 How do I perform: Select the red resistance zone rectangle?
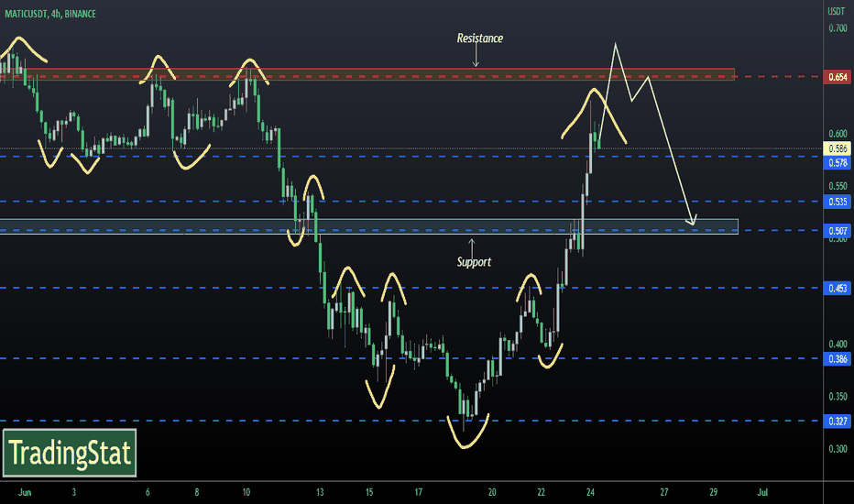click(x=367, y=74)
